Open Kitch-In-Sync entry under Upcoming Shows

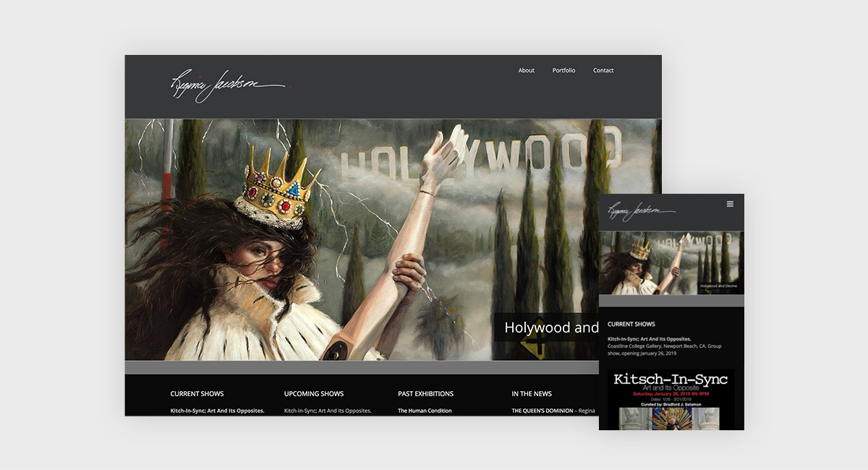pyautogui.click(x=327, y=411)
